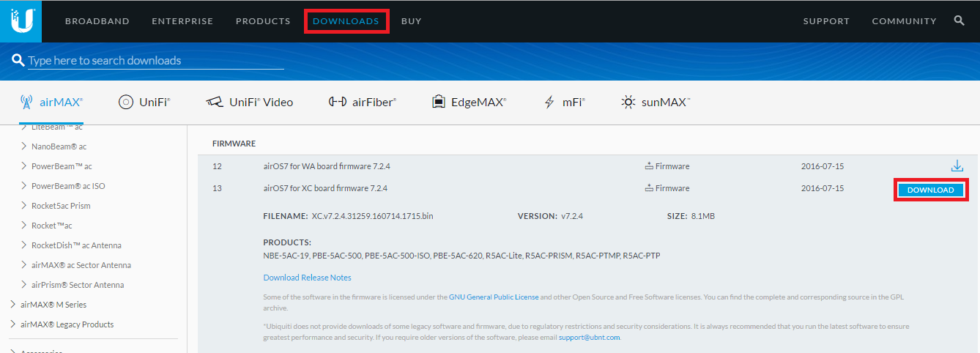The image size is (980, 353).
Task: Click the airFiber link icon
Action: click(338, 102)
